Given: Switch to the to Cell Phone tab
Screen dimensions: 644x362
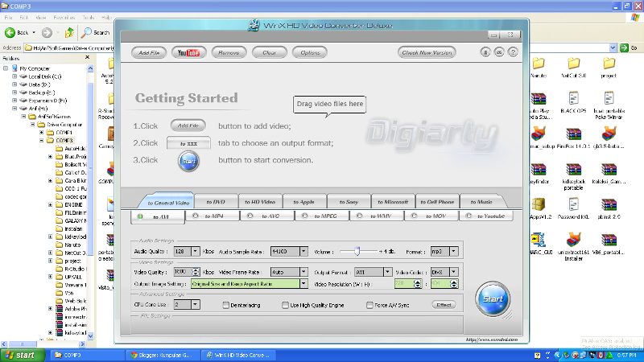Looking at the screenshot, I should coord(437,202).
